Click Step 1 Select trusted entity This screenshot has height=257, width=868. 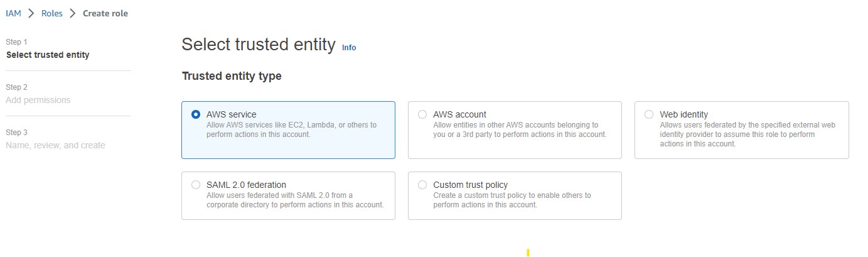[x=48, y=55]
